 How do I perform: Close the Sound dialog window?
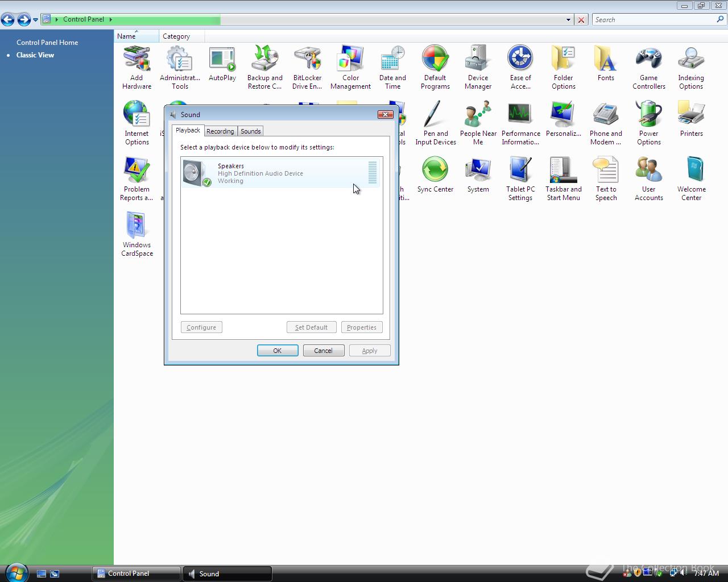(x=386, y=114)
